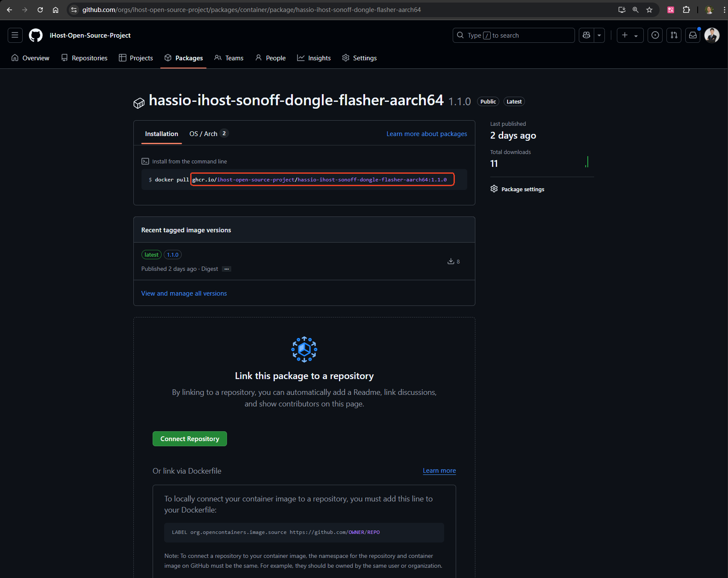
Task: Open the notifications inbox
Action: click(693, 35)
